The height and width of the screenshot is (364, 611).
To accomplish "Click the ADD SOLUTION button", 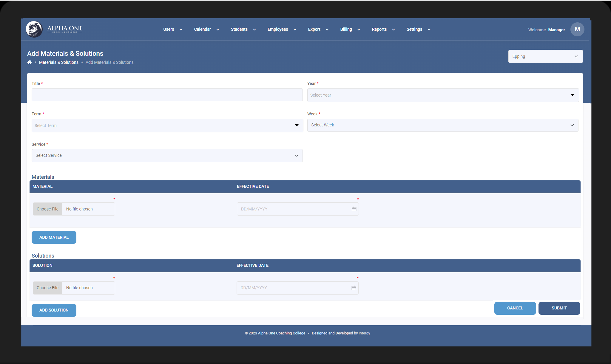I will (54, 310).
